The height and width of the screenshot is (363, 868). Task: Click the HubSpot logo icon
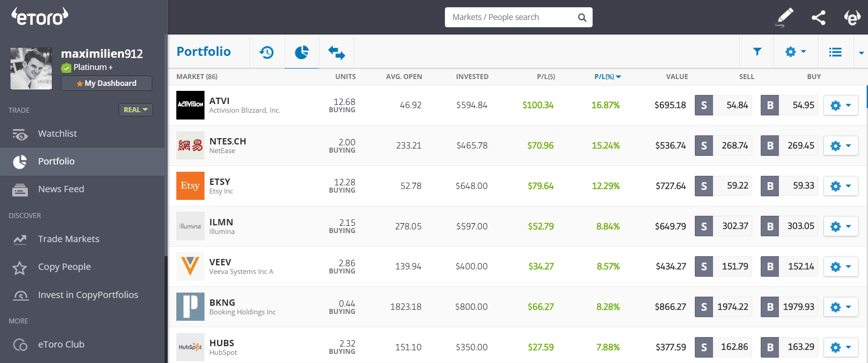(190, 347)
